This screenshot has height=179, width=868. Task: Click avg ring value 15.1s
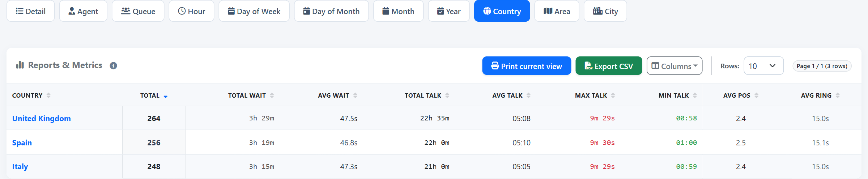point(820,143)
